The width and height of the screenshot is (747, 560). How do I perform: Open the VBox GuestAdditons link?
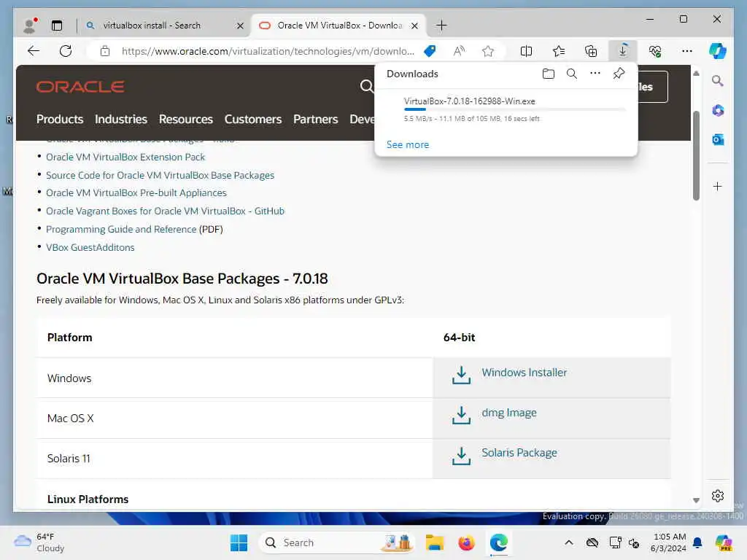click(90, 247)
